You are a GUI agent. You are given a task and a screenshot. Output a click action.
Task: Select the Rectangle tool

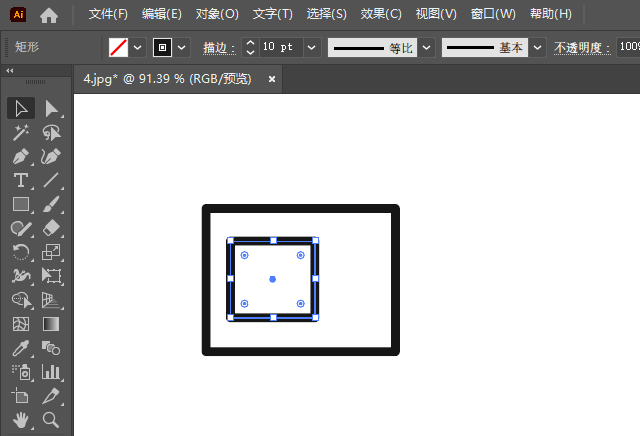21,204
